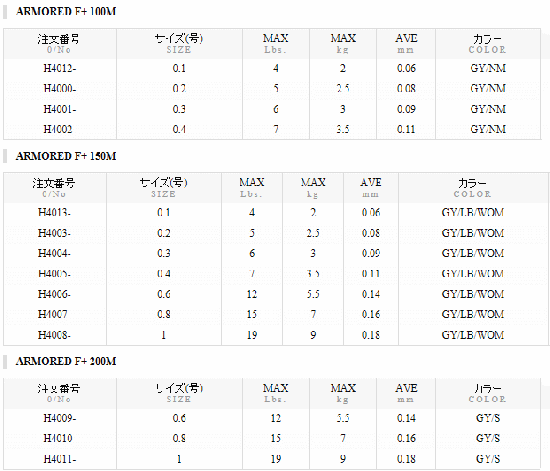The height and width of the screenshot is (471, 550).
Task: Select order number H4012- cell
Action: click(x=60, y=68)
